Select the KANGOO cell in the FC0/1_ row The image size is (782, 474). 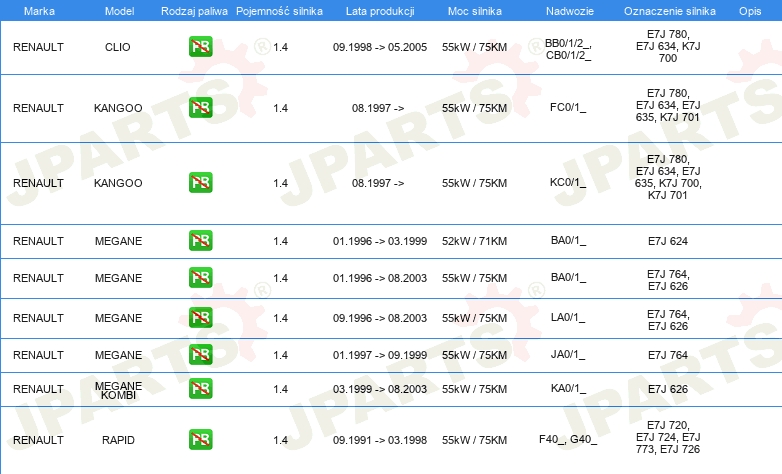click(118, 108)
